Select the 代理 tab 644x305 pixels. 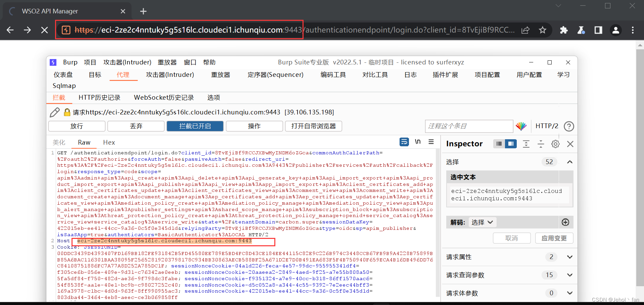point(123,75)
